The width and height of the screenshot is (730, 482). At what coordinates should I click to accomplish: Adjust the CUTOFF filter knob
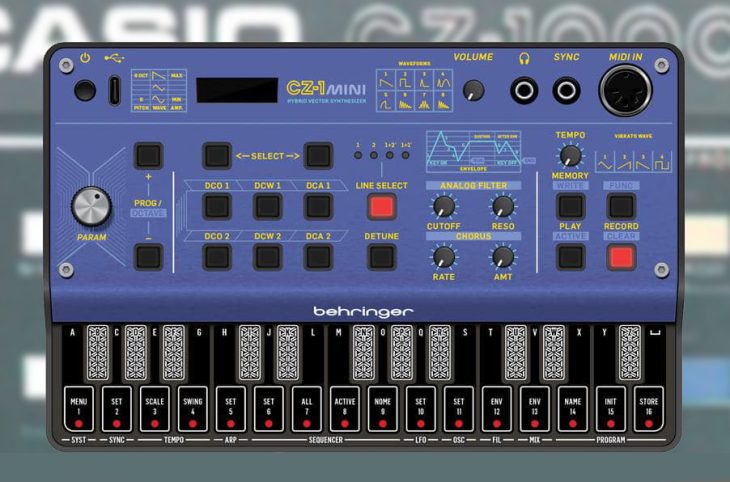[x=444, y=206]
